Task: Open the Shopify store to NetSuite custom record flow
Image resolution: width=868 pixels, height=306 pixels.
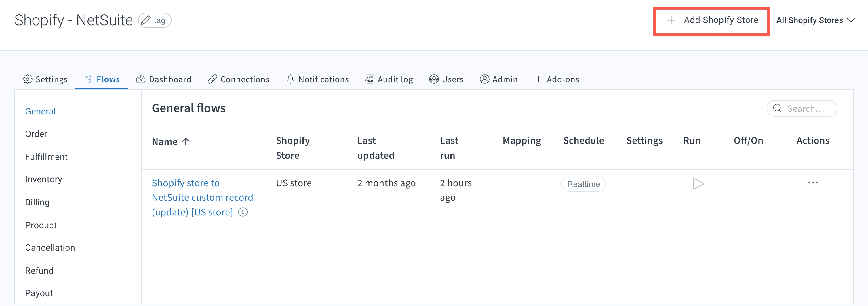Action: [202, 198]
